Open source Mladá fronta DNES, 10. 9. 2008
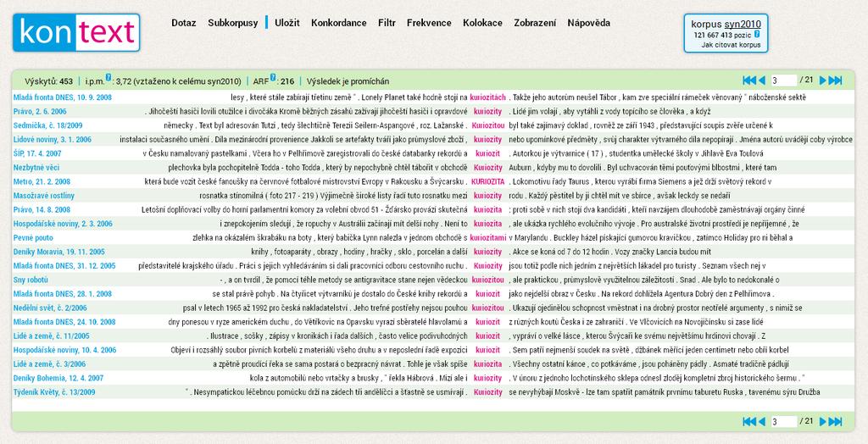 63,97
